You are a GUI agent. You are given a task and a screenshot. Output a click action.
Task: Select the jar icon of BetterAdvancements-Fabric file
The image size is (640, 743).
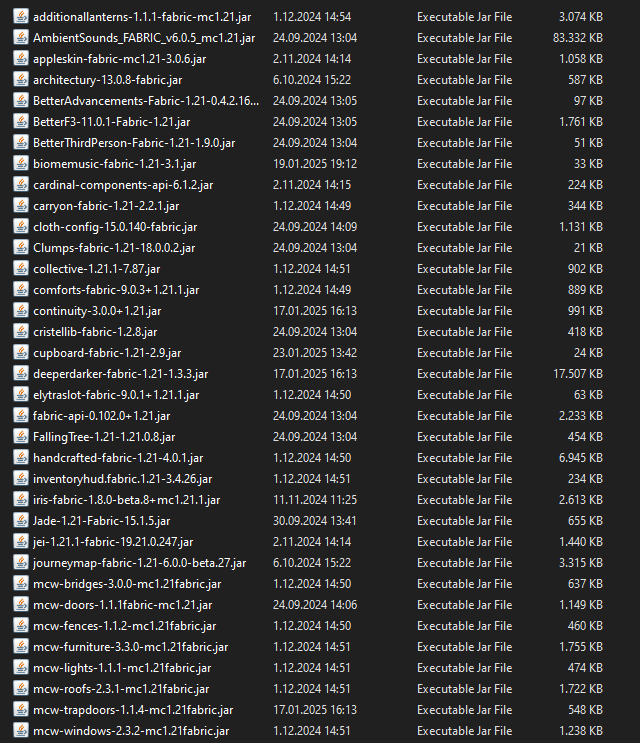(x=20, y=100)
